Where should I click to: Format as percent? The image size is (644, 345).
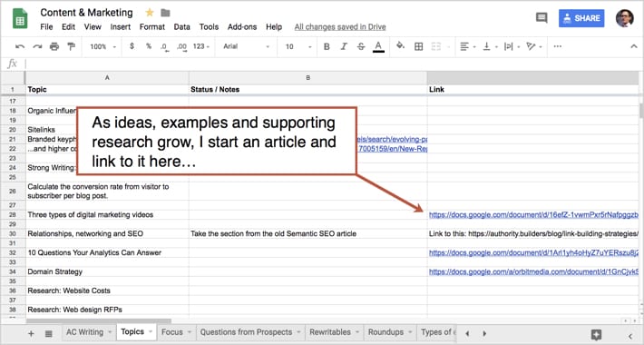coord(148,46)
